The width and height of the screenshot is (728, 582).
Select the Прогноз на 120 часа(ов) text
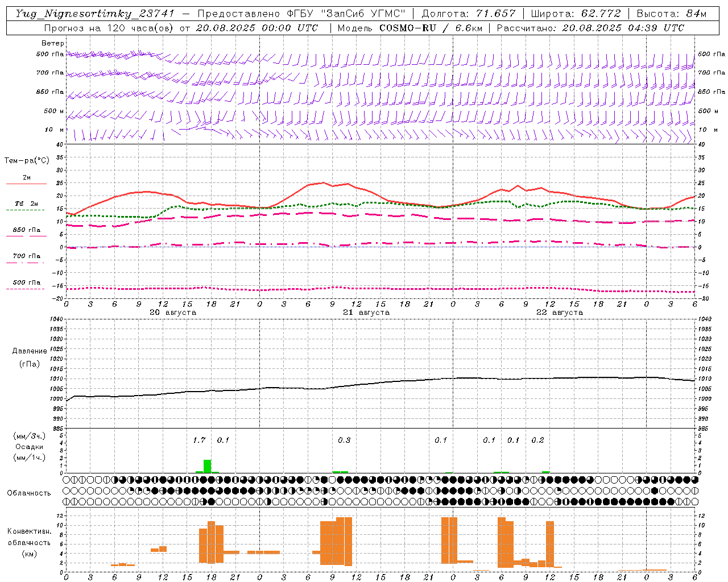tap(109, 28)
